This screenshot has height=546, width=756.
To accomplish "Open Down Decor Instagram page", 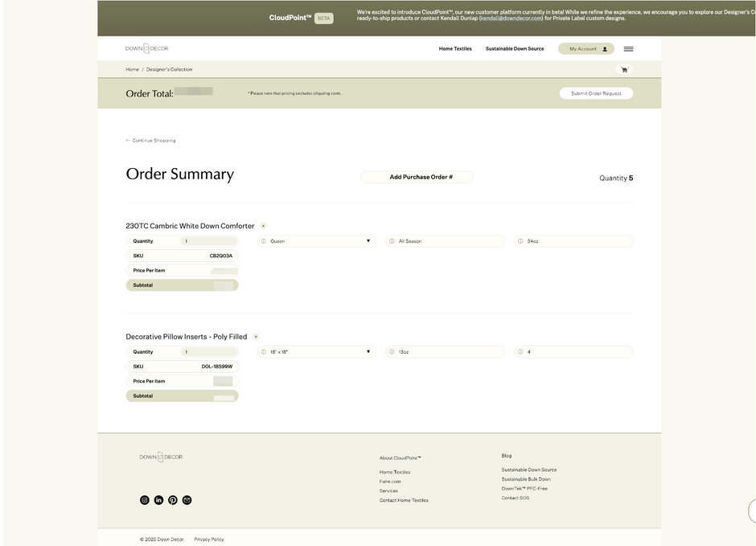I will point(145,500).
